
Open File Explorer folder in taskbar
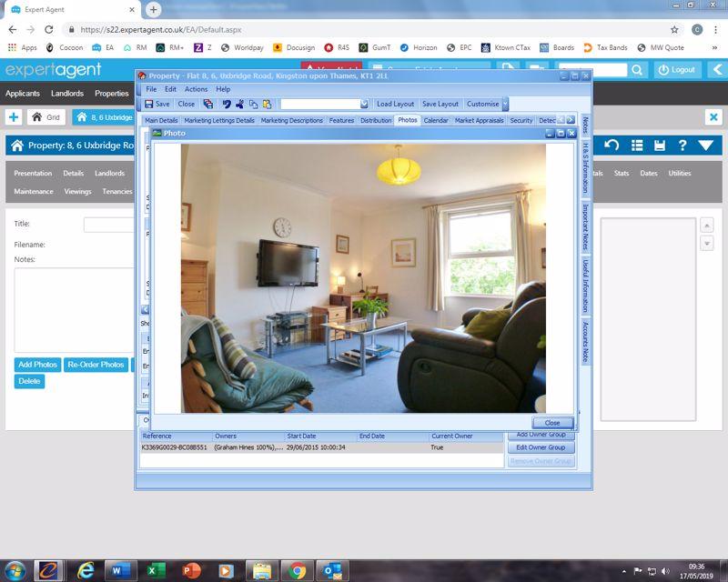click(261, 570)
